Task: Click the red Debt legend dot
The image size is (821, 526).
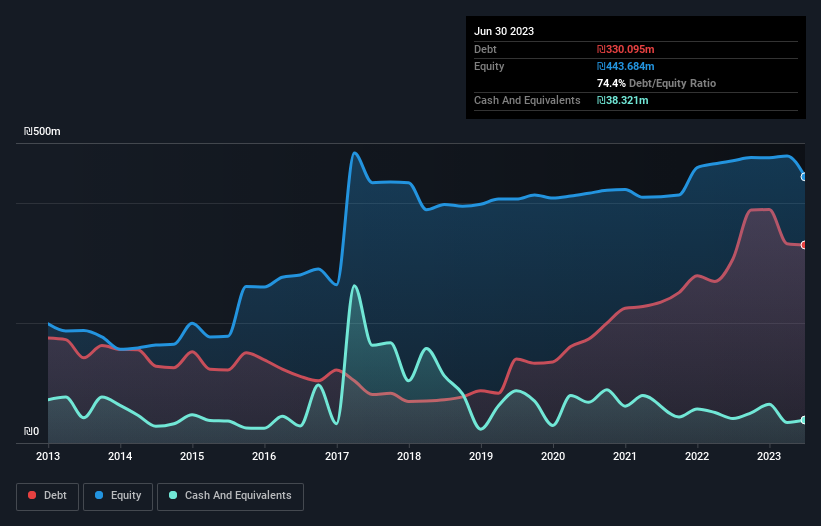Action: pyautogui.click(x=32, y=495)
